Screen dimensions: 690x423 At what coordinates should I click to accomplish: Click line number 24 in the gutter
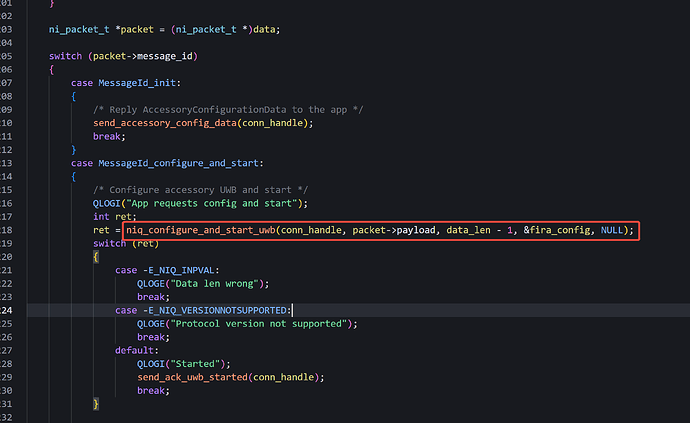5,310
